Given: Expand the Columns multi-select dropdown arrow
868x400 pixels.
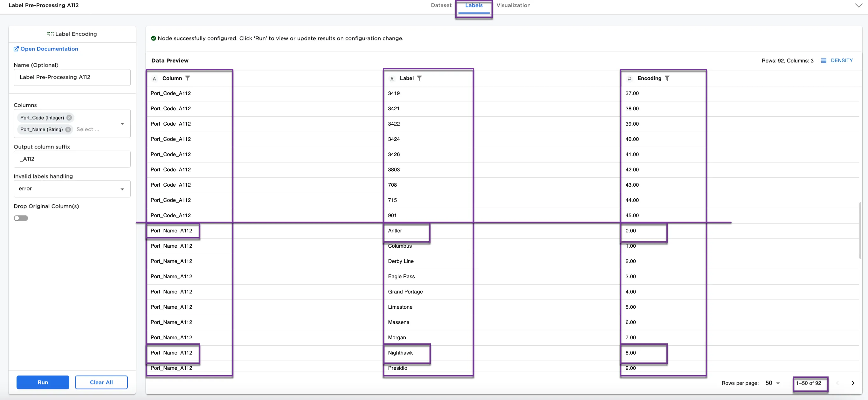Looking at the screenshot, I should [122, 124].
